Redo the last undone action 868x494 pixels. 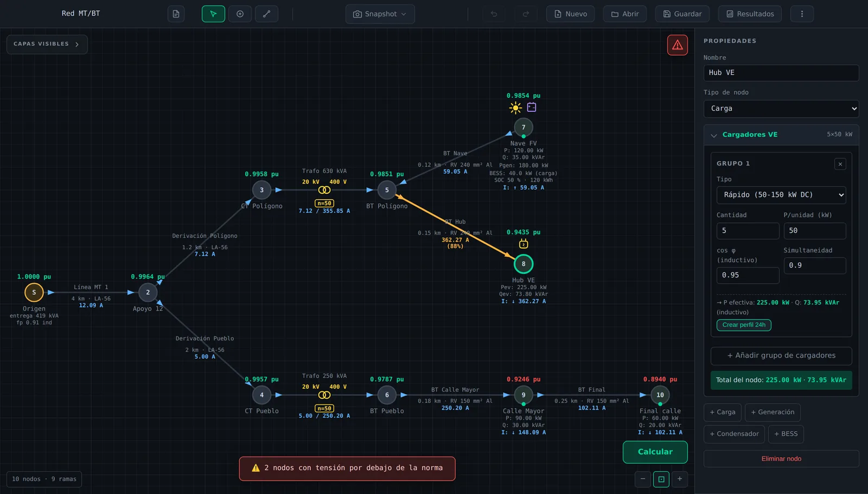click(x=526, y=14)
